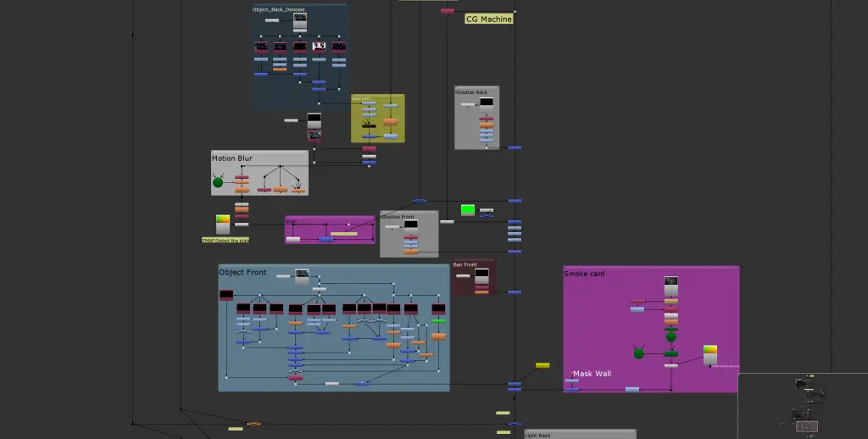This screenshot has width=868, height=439.
Task: Select the black thumbnail node in Ban Front
Action: click(x=481, y=275)
